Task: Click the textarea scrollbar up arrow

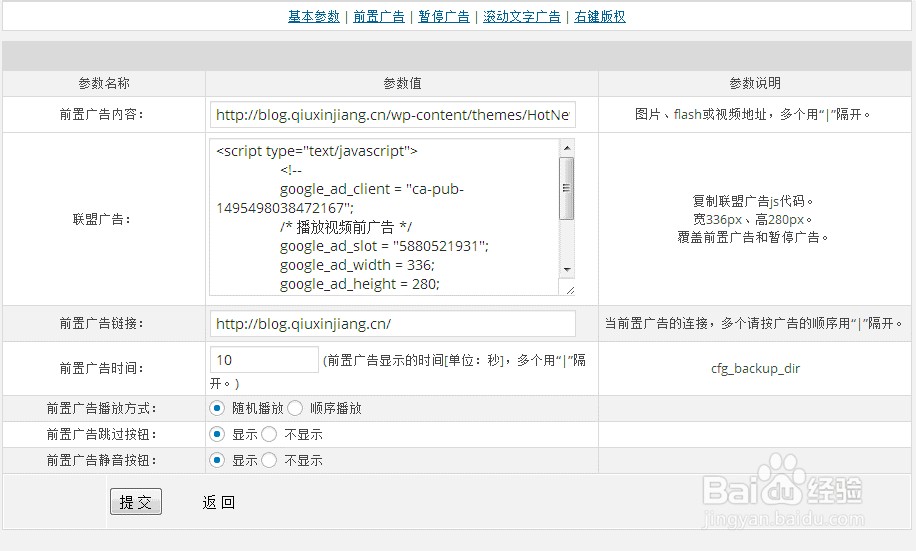Action: 567,148
